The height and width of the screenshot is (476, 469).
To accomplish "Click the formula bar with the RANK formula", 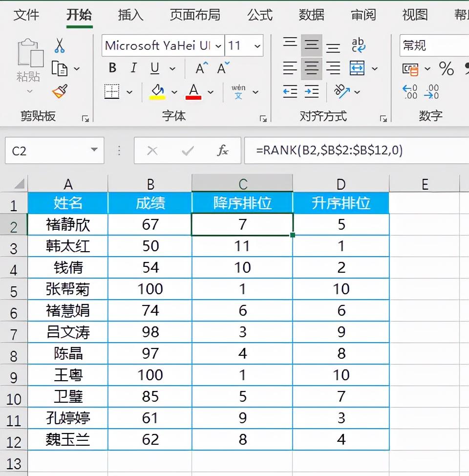I will [357, 150].
